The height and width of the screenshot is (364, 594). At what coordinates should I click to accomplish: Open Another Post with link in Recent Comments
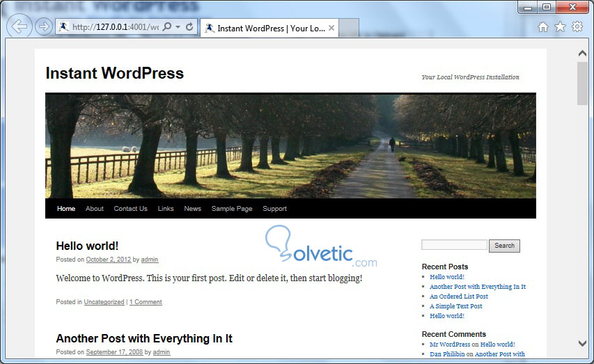[x=500, y=354]
